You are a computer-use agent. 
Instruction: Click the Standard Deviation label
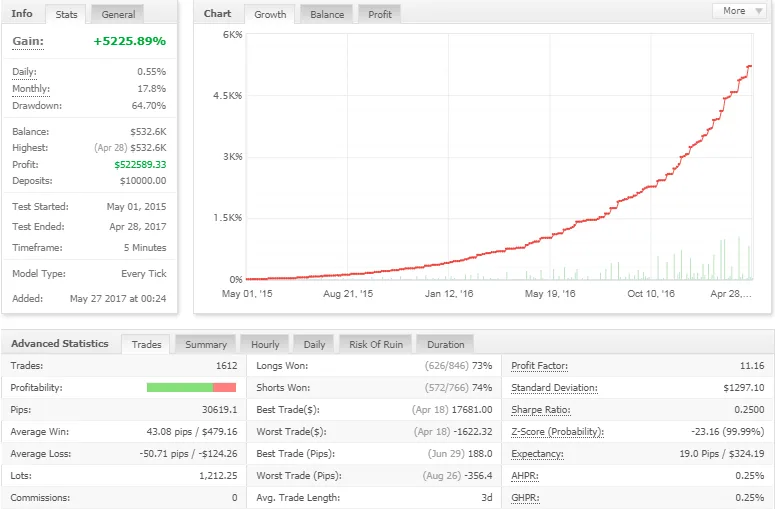click(x=554, y=388)
